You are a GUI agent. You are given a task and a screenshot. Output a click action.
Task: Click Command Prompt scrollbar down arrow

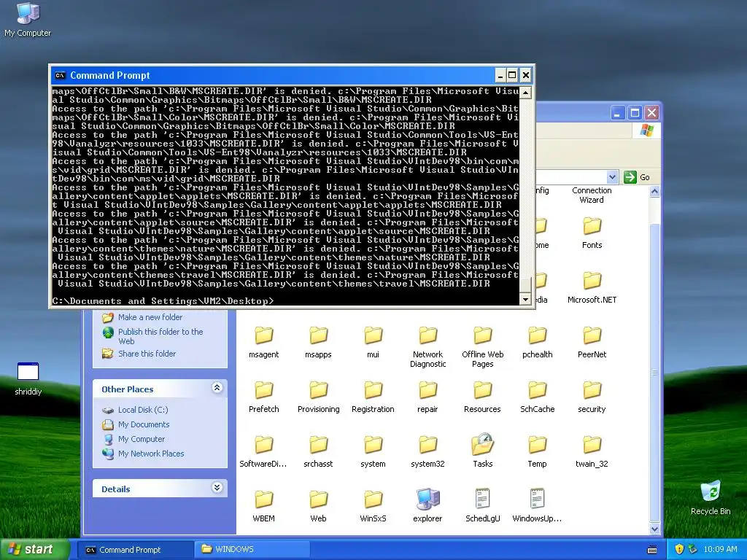click(525, 300)
